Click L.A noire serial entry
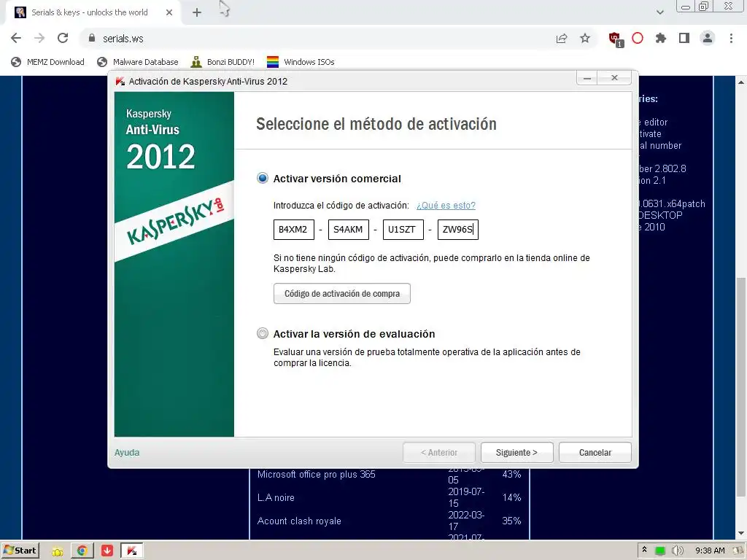Viewport: 747px width, 560px height. (x=276, y=497)
